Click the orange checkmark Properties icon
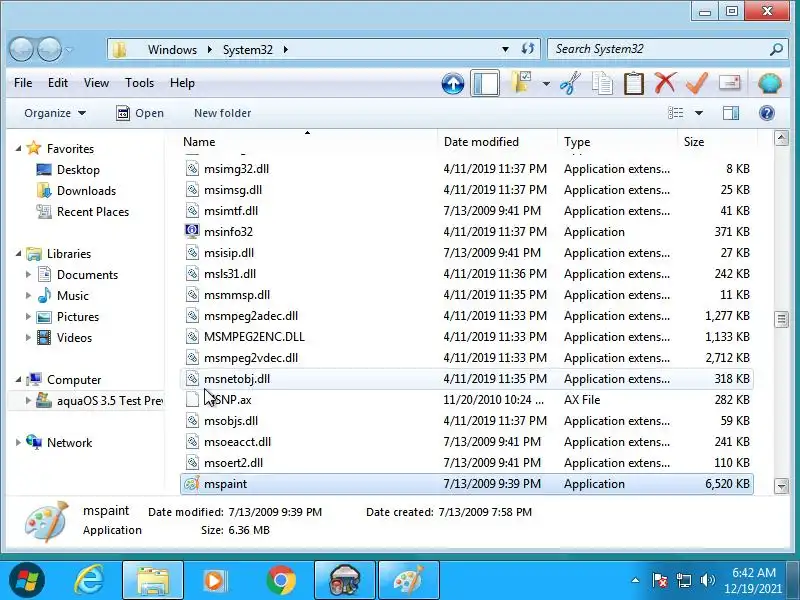Image resolution: width=800 pixels, height=600 pixels. coord(697,83)
